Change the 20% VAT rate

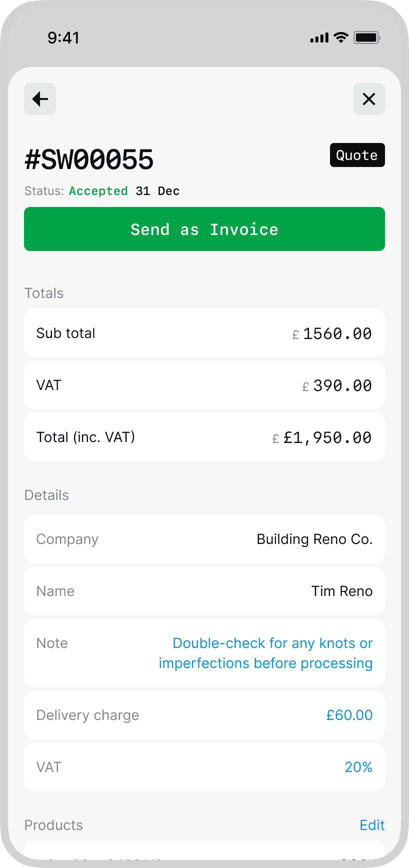point(358,767)
